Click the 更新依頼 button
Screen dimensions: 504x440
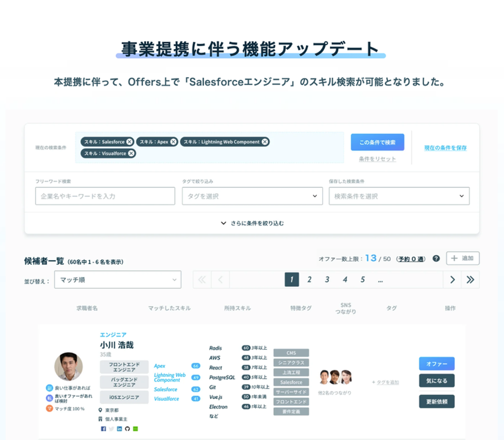[x=437, y=401]
